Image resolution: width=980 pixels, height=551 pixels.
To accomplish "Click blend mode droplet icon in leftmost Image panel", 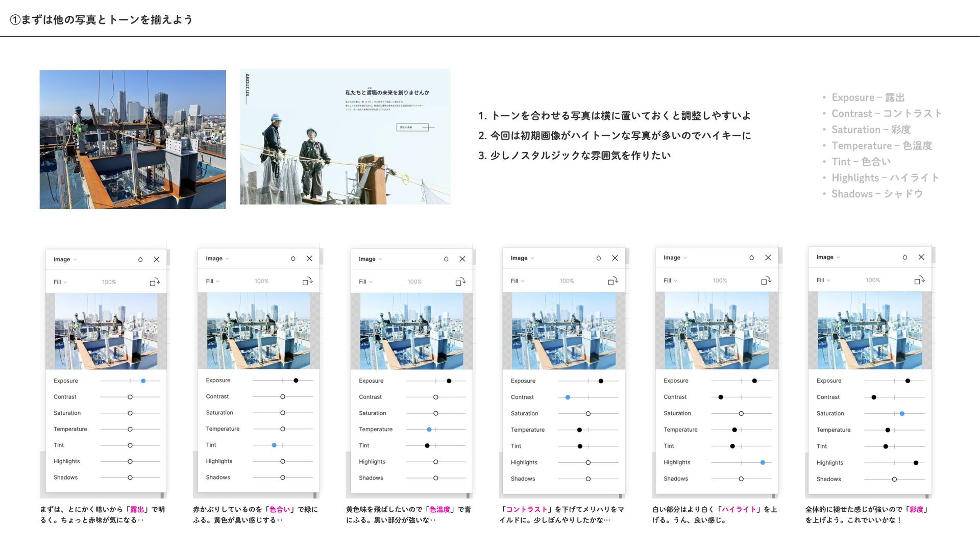I will pyautogui.click(x=140, y=260).
